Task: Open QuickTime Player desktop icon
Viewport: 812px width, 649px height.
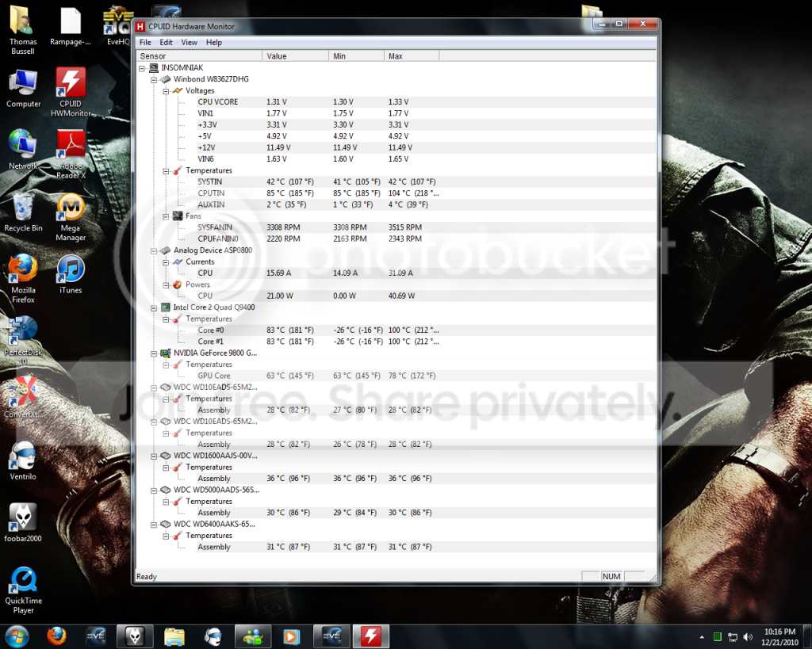Action: 23,590
